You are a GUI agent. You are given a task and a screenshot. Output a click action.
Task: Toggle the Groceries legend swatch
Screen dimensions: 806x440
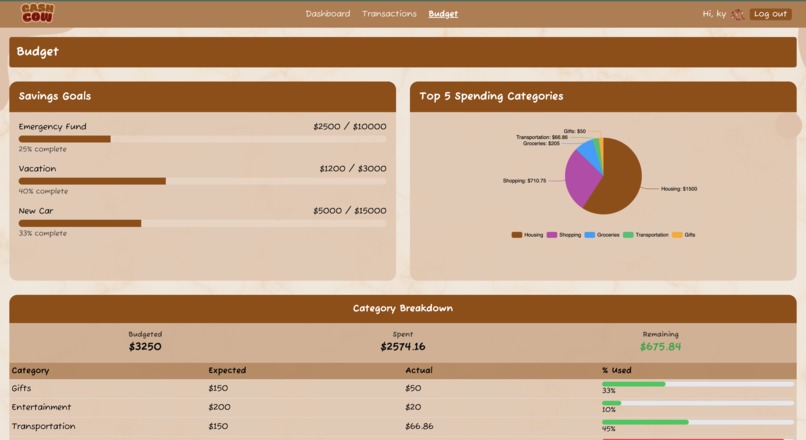coord(590,235)
